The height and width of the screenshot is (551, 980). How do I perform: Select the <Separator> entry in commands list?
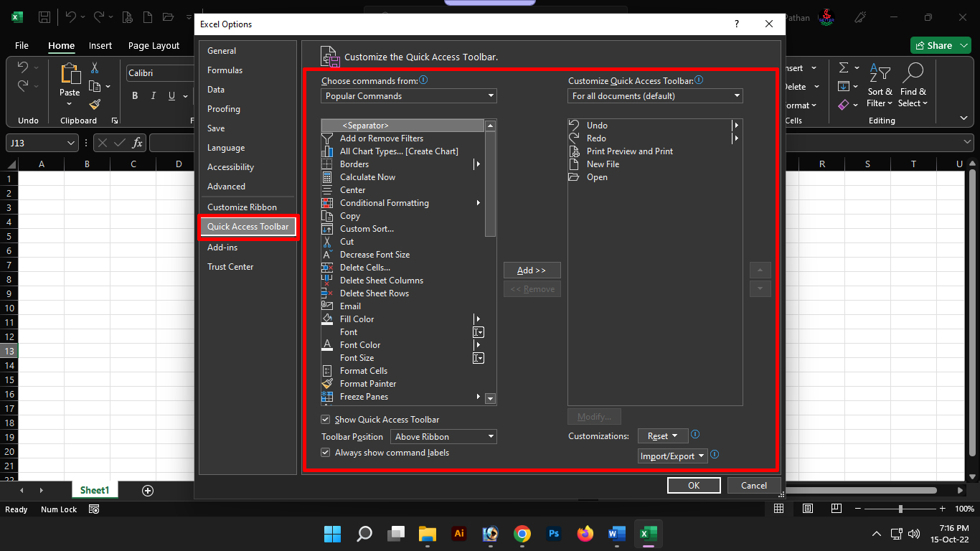point(403,126)
